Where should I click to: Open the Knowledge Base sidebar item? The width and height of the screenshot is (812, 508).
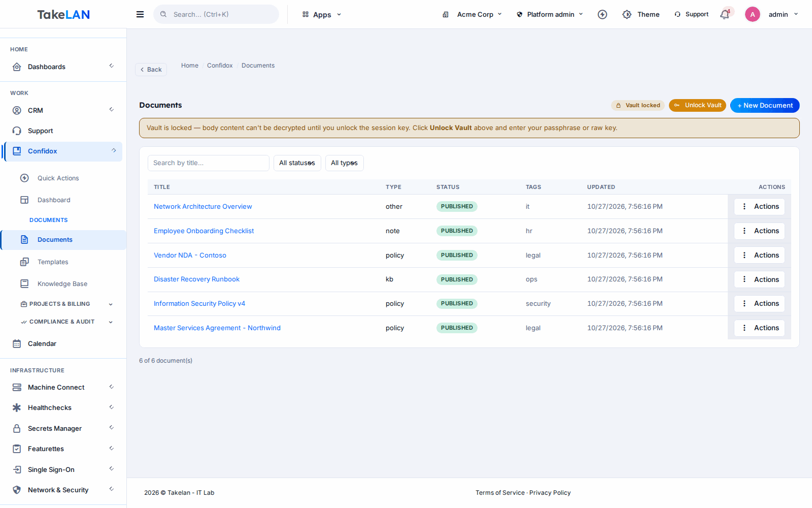click(62, 283)
